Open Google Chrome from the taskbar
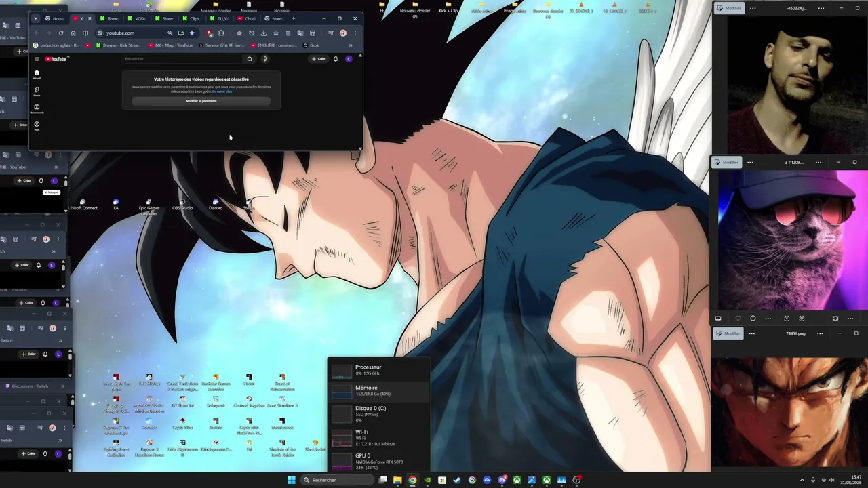The height and width of the screenshot is (488, 868). coord(412,480)
